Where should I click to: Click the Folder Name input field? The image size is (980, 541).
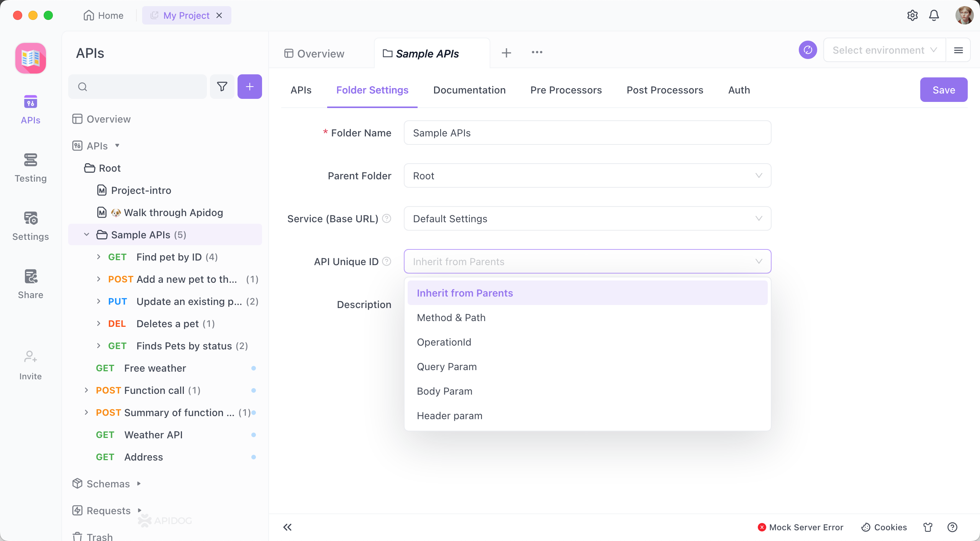[x=587, y=133]
